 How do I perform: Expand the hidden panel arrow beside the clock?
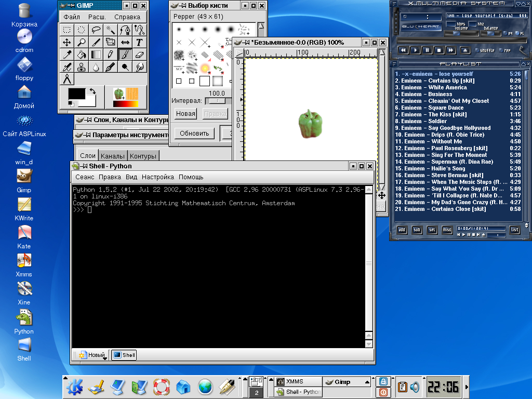point(467,387)
